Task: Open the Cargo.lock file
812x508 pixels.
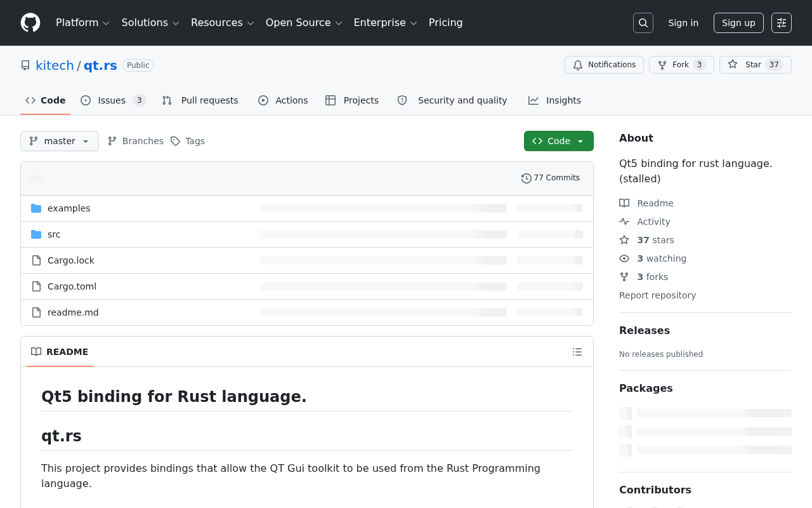Action: tap(71, 260)
